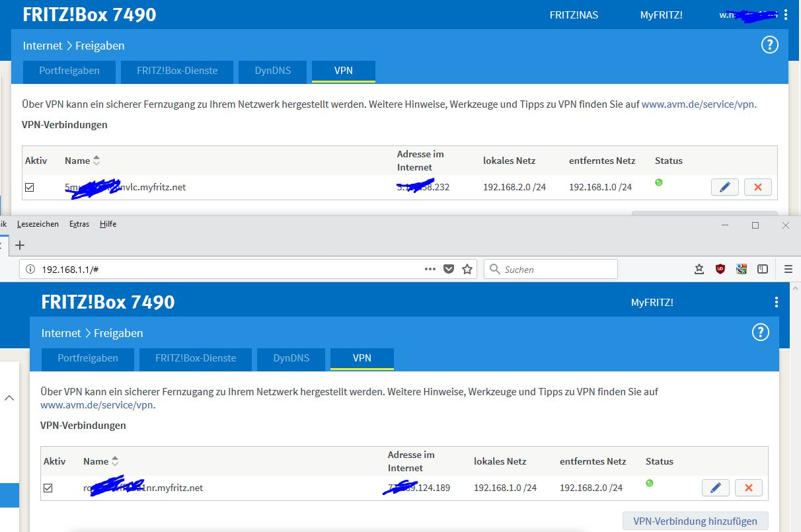
Task: Open a new tab with the plus button
Action: (20, 245)
